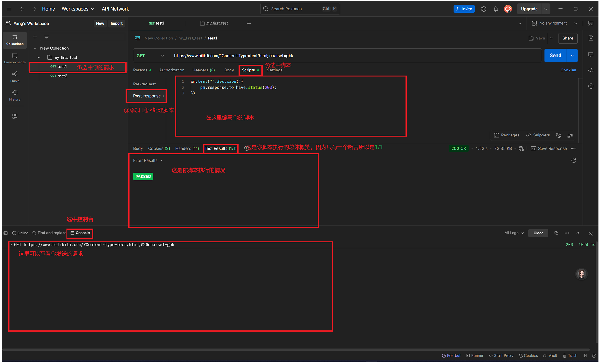Open the Collections sidebar panel
Image resolution: width=600 pixels, height=364 pixels.
click(x=15, y=40)
